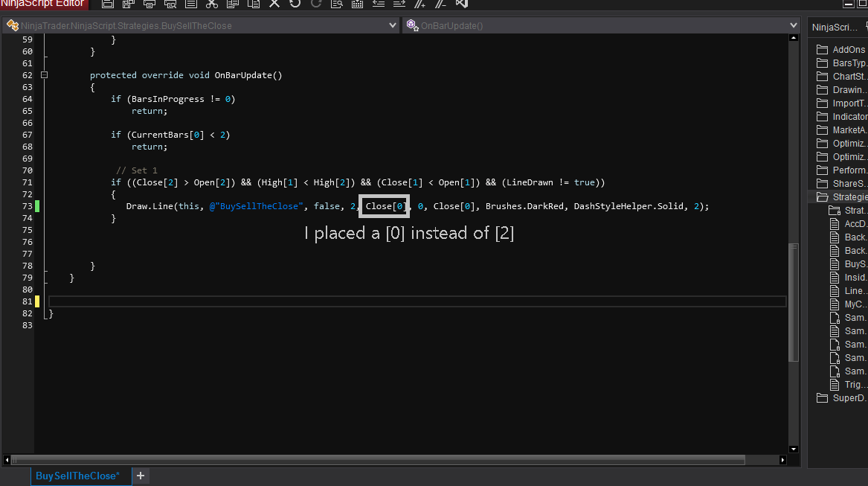Open Print Preview from the toolbar
This screenshot has width=868, height=486.
(x=170, y=3)
